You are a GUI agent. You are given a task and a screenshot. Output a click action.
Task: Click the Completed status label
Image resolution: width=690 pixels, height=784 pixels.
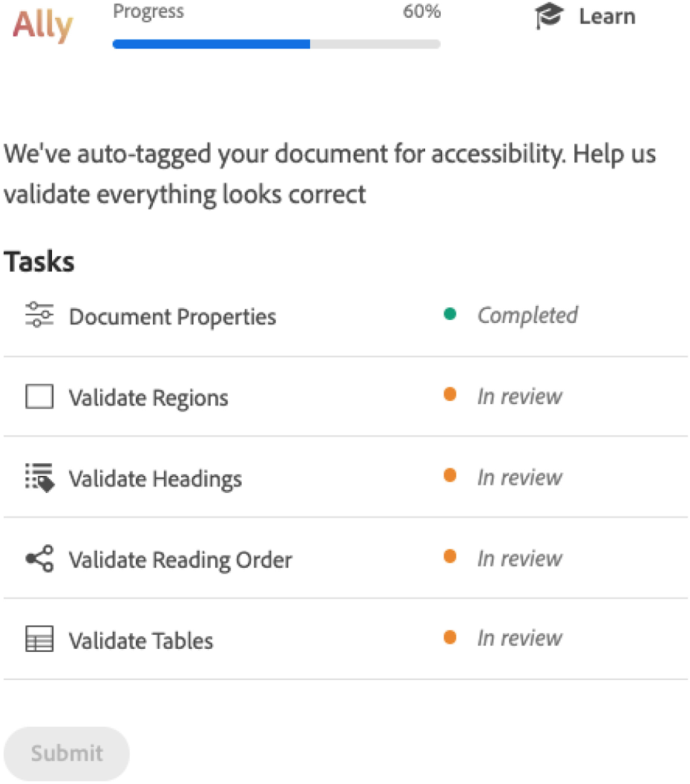tap(528, 315)
